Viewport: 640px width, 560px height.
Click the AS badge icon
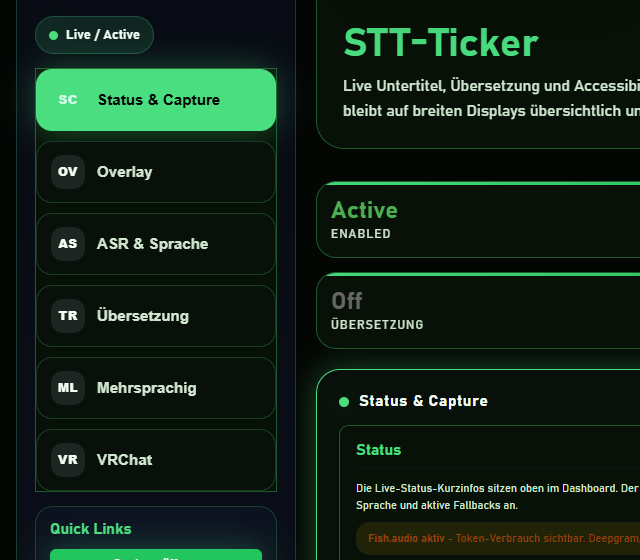(x=68, y=244)
